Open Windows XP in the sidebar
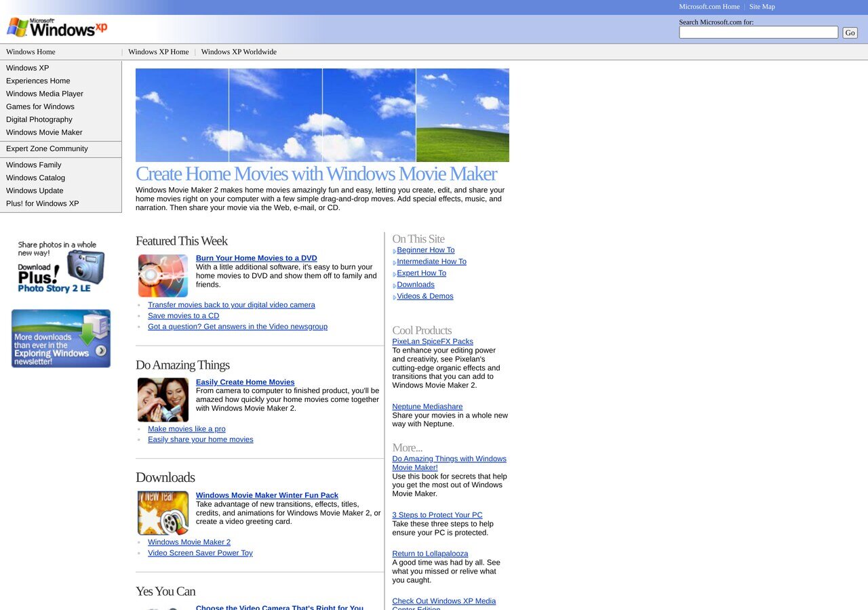This screenshot has height=610, width=868. click(27, 68)
